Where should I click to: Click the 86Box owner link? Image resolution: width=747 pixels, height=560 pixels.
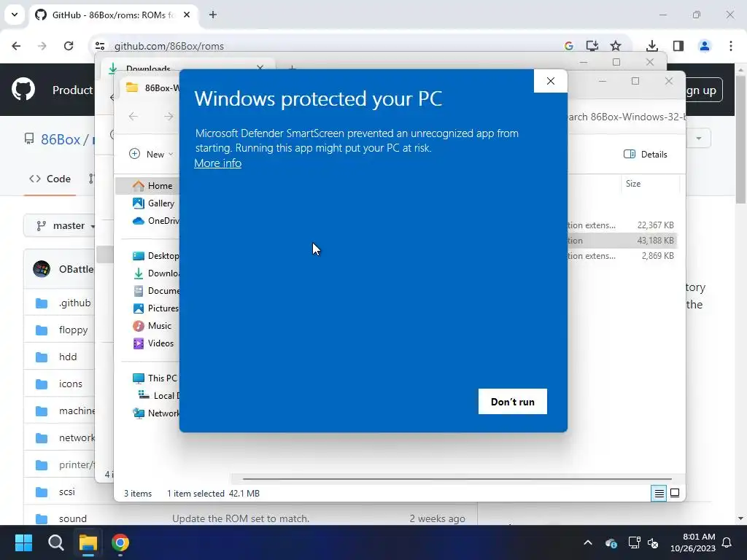61,139
